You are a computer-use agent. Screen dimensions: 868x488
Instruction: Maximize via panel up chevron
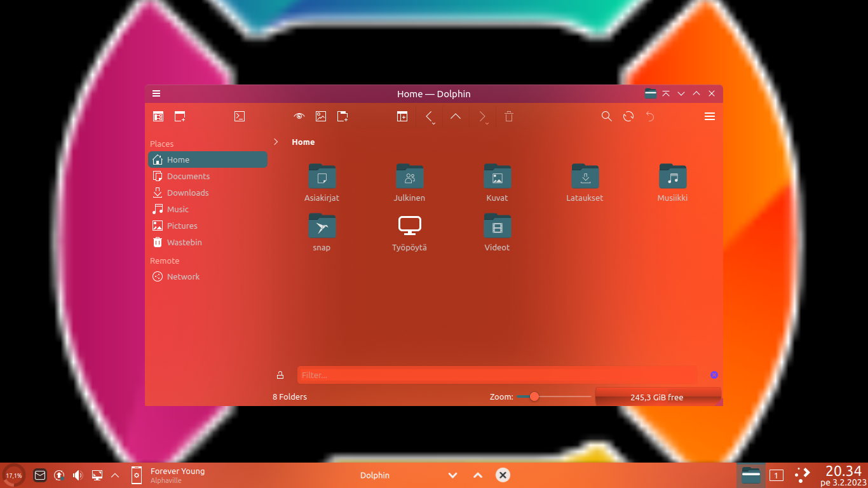(478, 475)
